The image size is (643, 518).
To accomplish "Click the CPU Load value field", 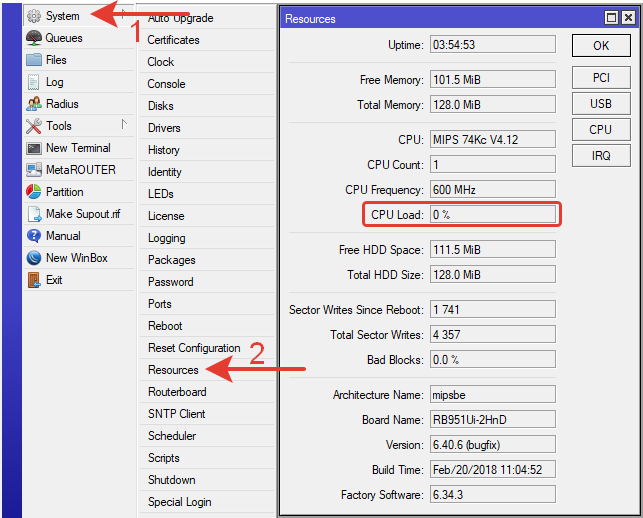I will 493,215.
